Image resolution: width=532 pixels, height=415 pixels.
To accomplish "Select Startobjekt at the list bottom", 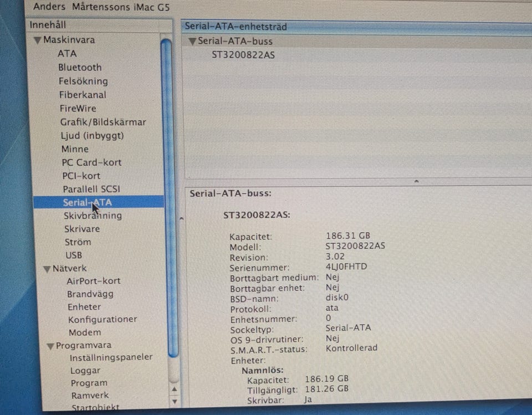I will coord(95,407).
